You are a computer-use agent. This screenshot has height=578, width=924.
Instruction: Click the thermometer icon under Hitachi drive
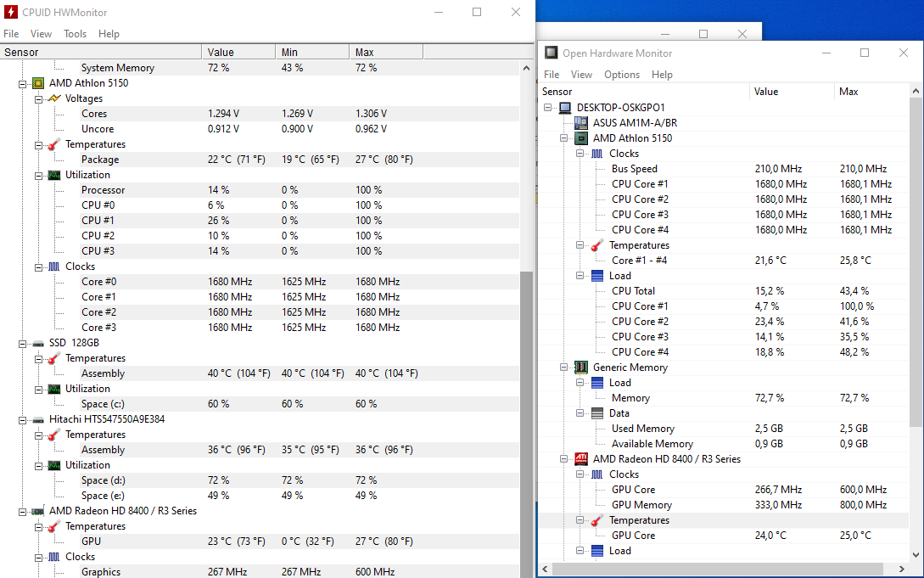(54, 435)
